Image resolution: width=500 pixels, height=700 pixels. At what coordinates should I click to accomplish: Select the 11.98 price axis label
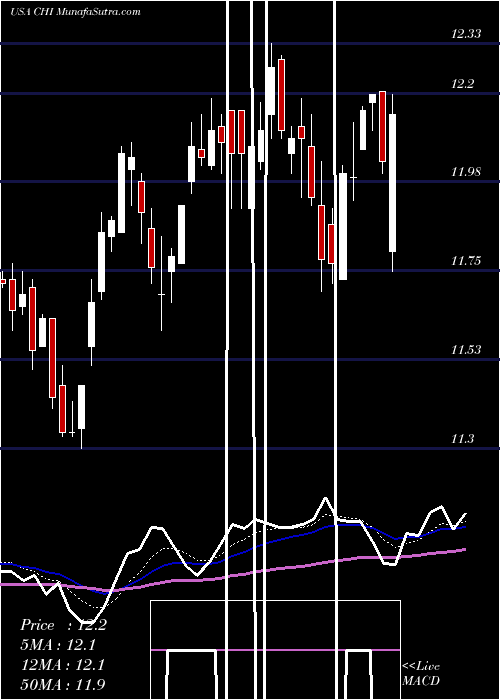click(466, 171)
